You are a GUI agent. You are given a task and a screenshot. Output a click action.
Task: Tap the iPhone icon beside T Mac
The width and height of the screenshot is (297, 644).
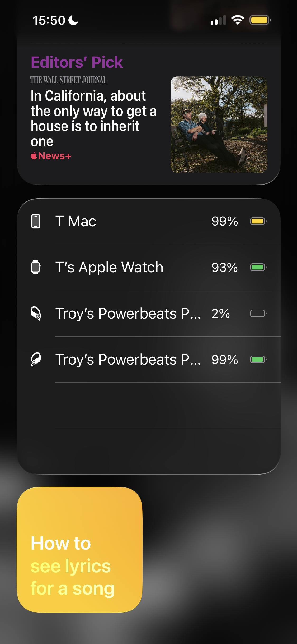click(x=36, y=221)
